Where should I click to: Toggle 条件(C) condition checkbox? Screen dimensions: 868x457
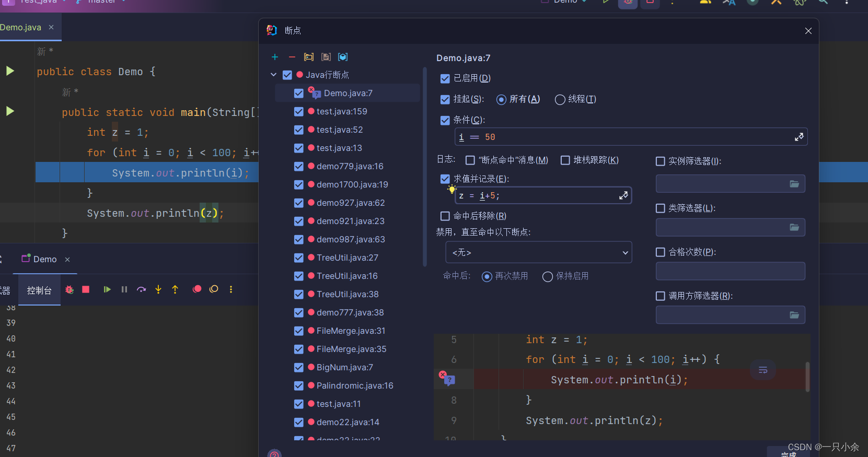tap(445, 120)
